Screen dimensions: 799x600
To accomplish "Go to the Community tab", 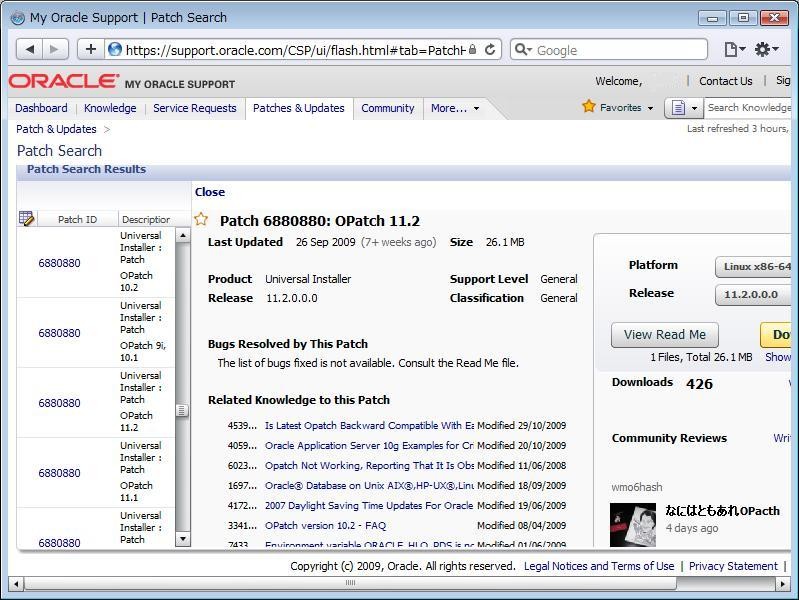I will (388, 108).
